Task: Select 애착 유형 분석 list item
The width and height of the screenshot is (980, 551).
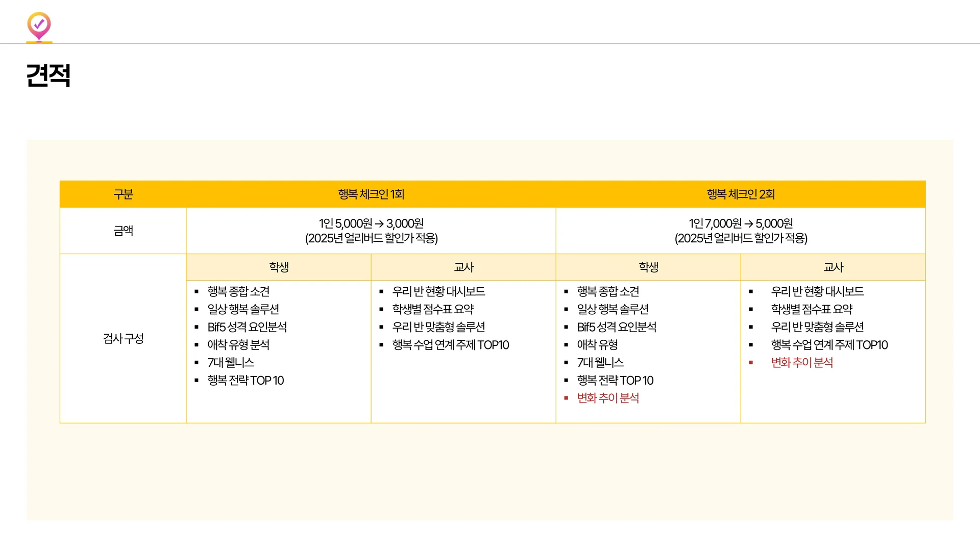Action: (x=238, y=345)
